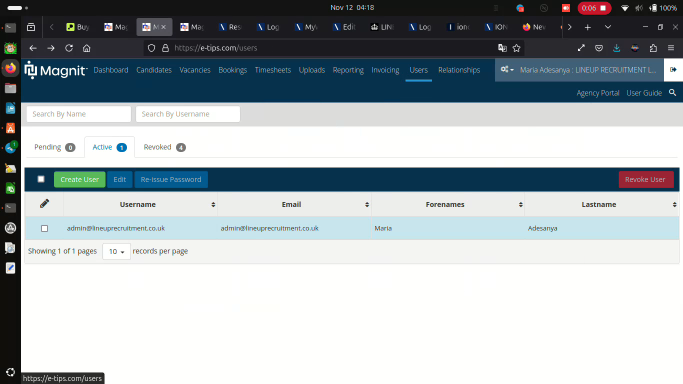This screenshot has height=384, width=683.
Task: Click the translate page icon in the address bar
Action: pyautogui.click(x=502, y=48)
